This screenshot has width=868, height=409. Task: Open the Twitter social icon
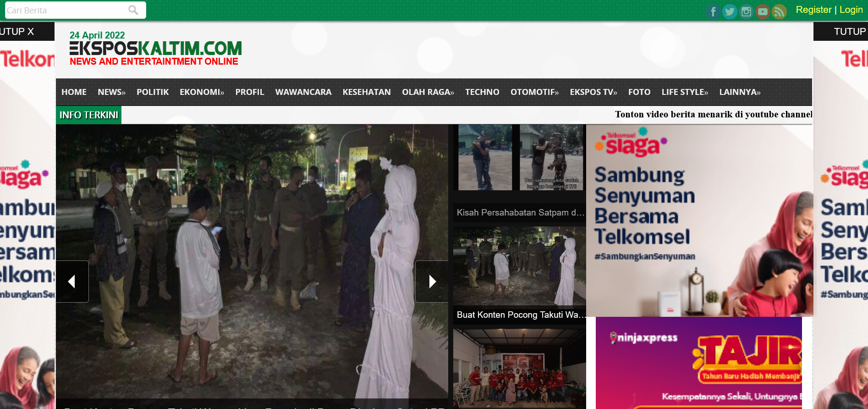click(730, 11)
